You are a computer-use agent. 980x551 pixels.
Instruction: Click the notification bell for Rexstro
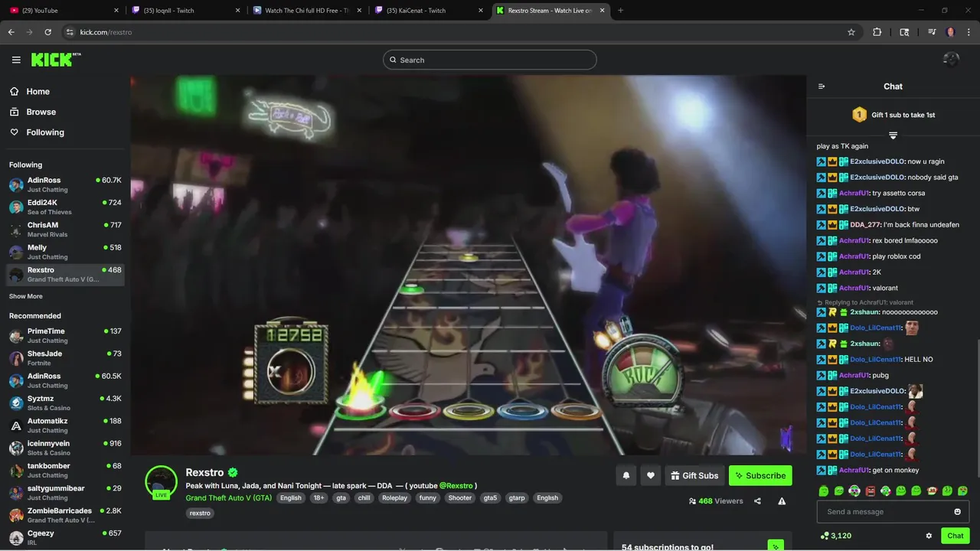point(626,475)
